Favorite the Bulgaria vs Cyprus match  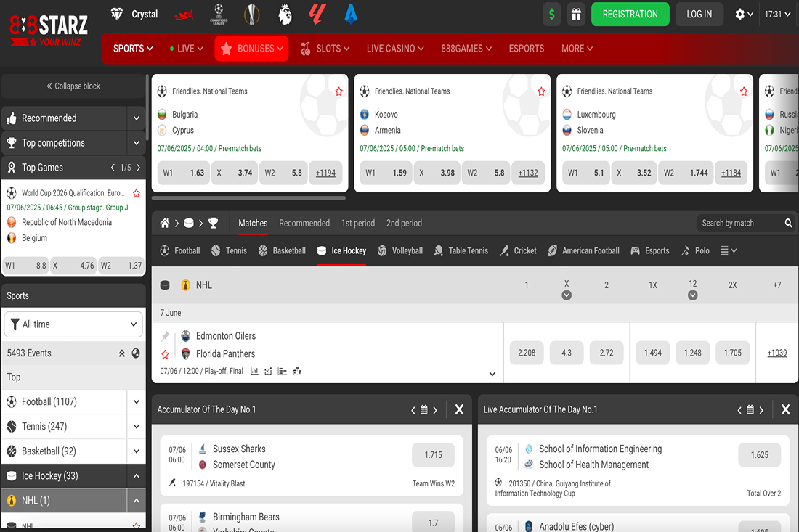[339, 91]
